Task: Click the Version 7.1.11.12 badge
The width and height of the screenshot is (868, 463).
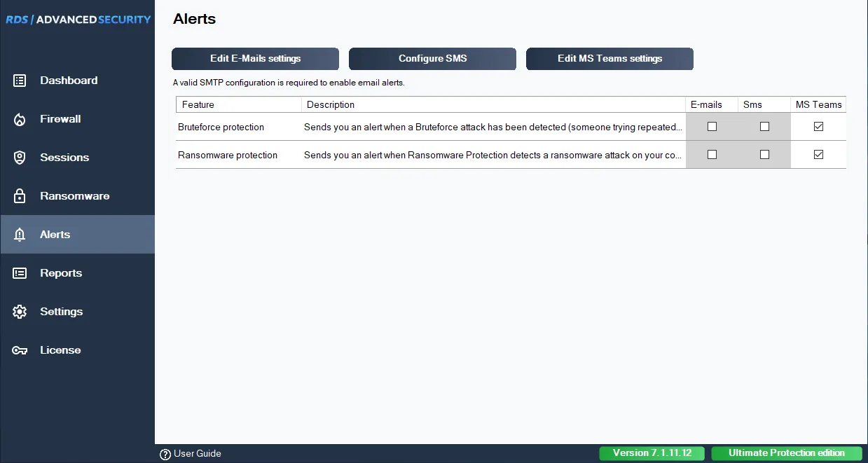Action: 652,453
